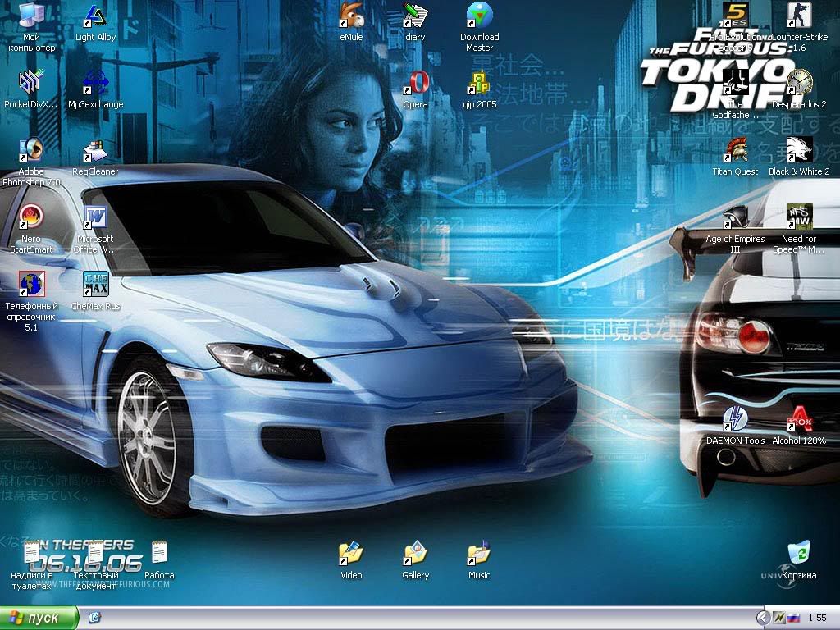Select the надписи в туалетах text file

pyautogui.click(x=32, y=554)
